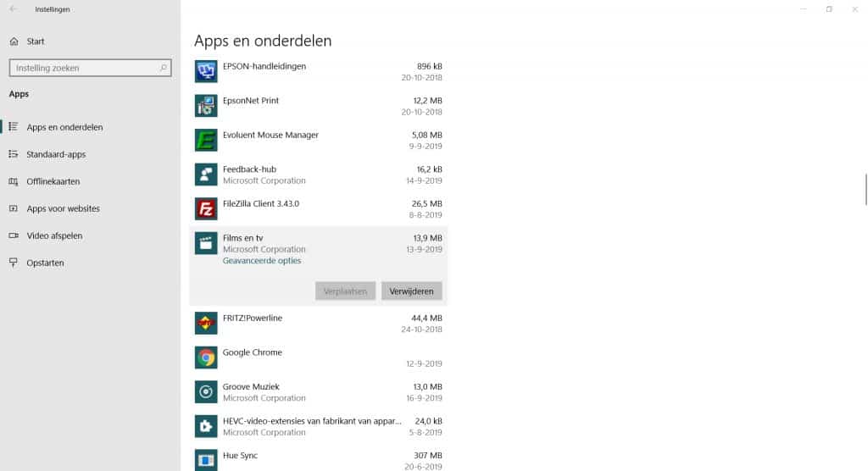Open Geavanceerde opties for Films en tv
Image resolution: width=868 pixels, height=471 pixels.
(x=262, y=260)
